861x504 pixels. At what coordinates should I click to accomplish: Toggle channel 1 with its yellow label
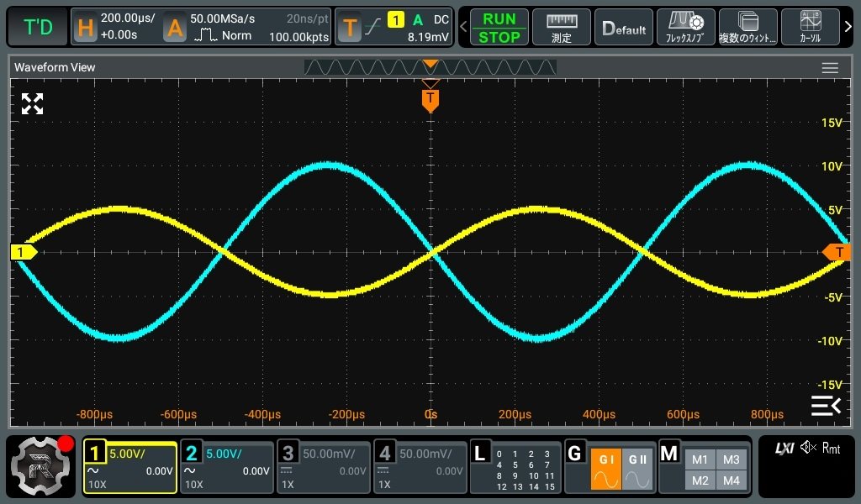(x=95, y=453)
